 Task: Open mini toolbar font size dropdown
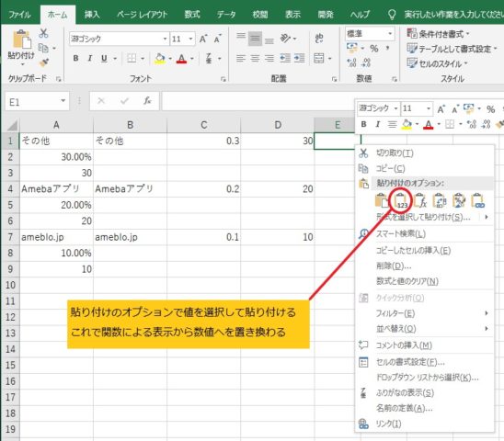click(x=429, y=108)
